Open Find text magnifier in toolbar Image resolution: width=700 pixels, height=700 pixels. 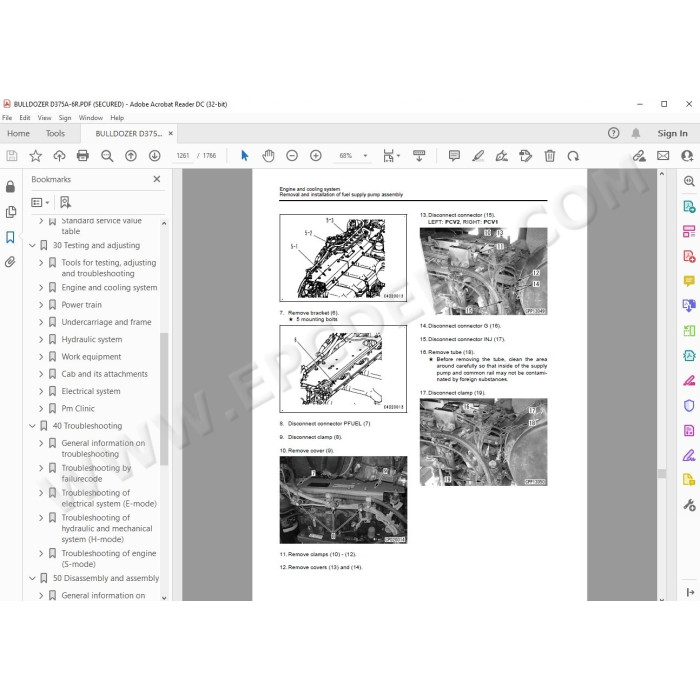[x=107, y=156]
